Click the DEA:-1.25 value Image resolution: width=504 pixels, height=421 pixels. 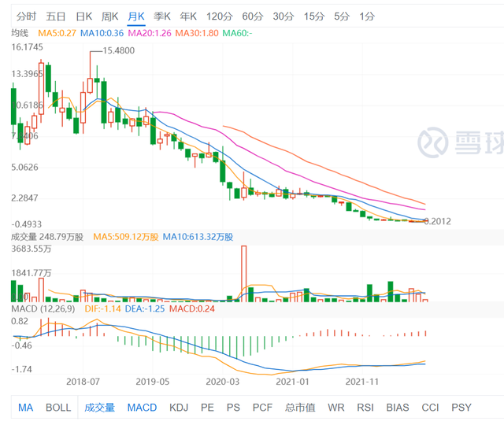click(x=145, y=309)
